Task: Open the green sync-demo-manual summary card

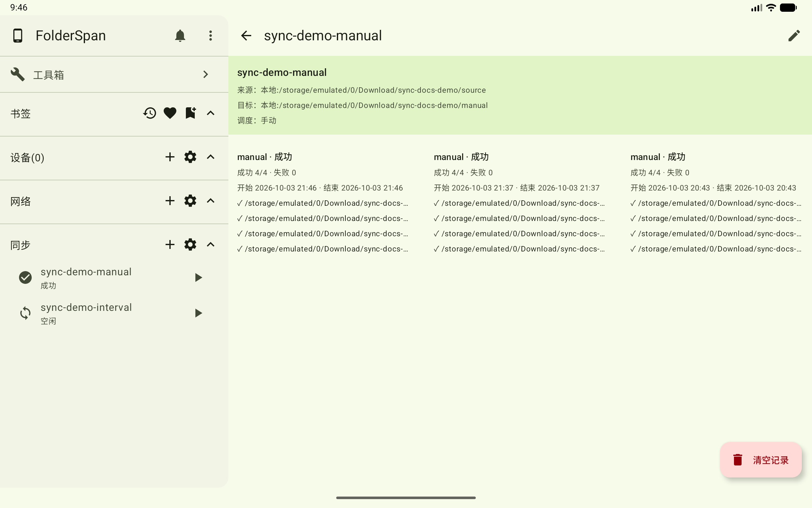Action: [520, 96]
